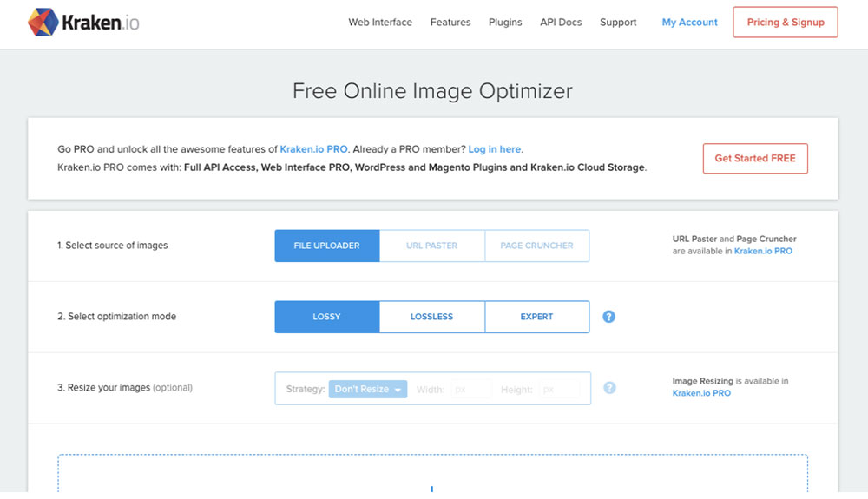
Task: Open Kraken.io PRO link under Image Resizing
Action: tap(701, 393)
